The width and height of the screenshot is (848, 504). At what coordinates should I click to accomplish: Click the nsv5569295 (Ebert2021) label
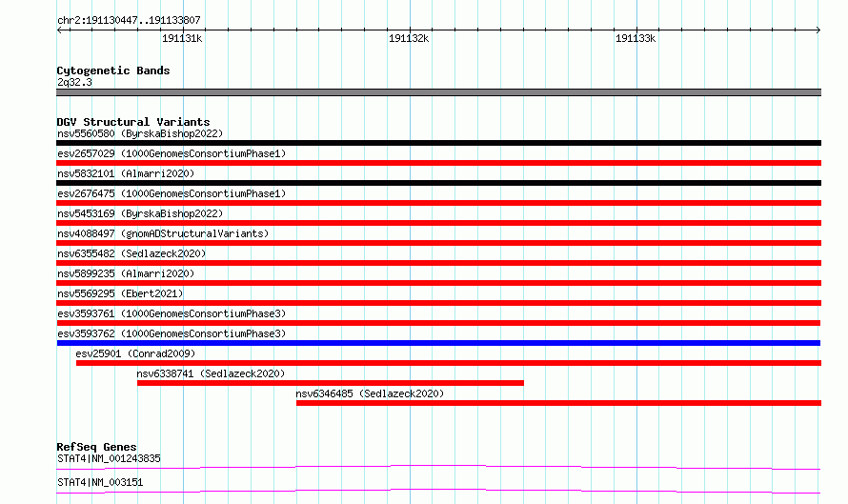120,293
